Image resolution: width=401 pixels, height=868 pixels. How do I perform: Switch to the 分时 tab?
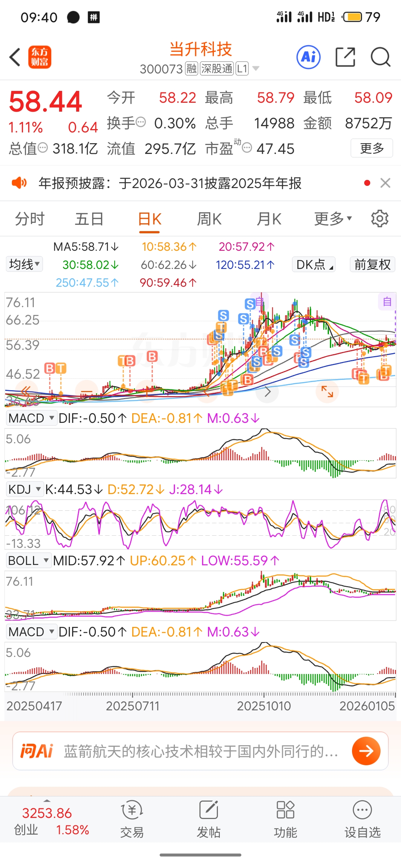(x=30, y=219)
